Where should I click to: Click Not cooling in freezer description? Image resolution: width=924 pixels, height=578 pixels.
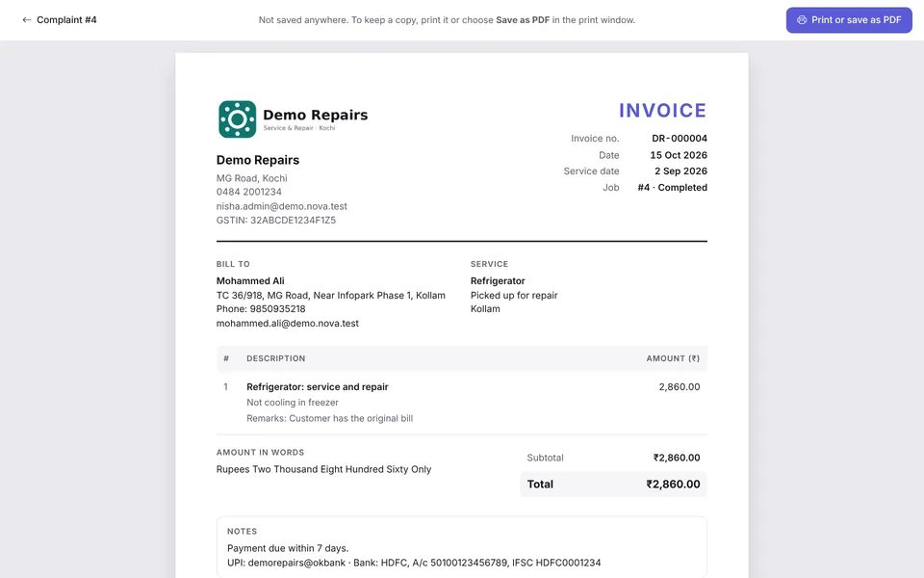pyautogui.click(x=293, y=403)
